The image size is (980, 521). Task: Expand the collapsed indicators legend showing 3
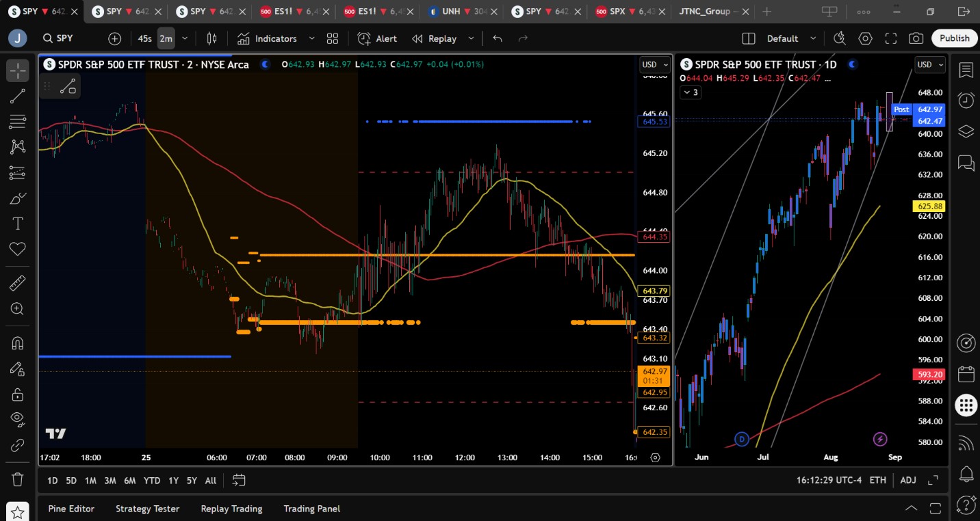pyautogui.click(x=691, y=92)
